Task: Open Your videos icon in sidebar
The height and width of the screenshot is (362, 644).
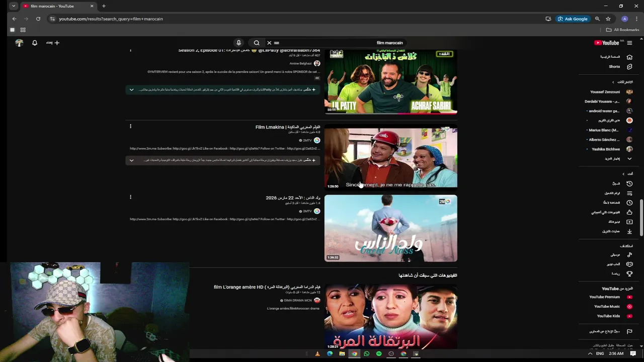Action: tap(629, 222)
